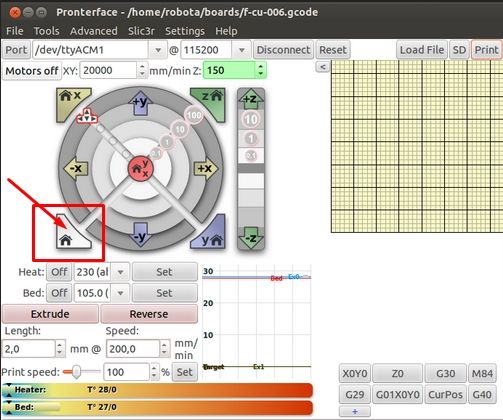This screenshot has width=503, height=420.
Task: Choose the 10 mm Z step
Action: tap(251, 119)
